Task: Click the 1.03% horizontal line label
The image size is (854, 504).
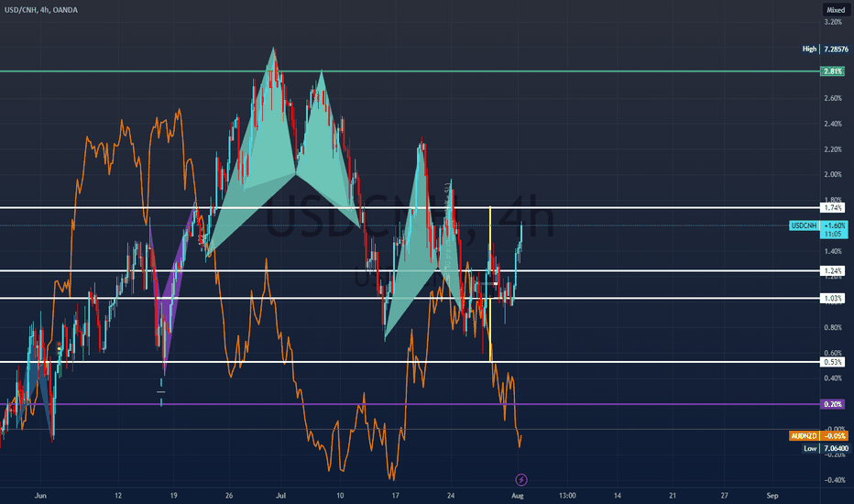Action: click(x=833, y=298)
